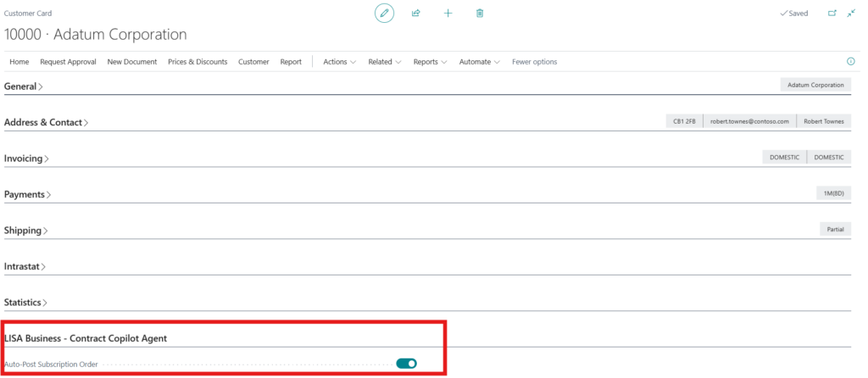Open card in new window icon
The width and height of the screenshot is (868, 378).
832,14
